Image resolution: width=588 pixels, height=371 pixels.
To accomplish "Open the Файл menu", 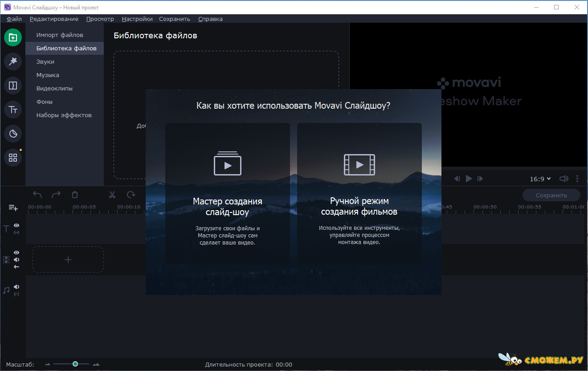I will (x=14, y=19).
